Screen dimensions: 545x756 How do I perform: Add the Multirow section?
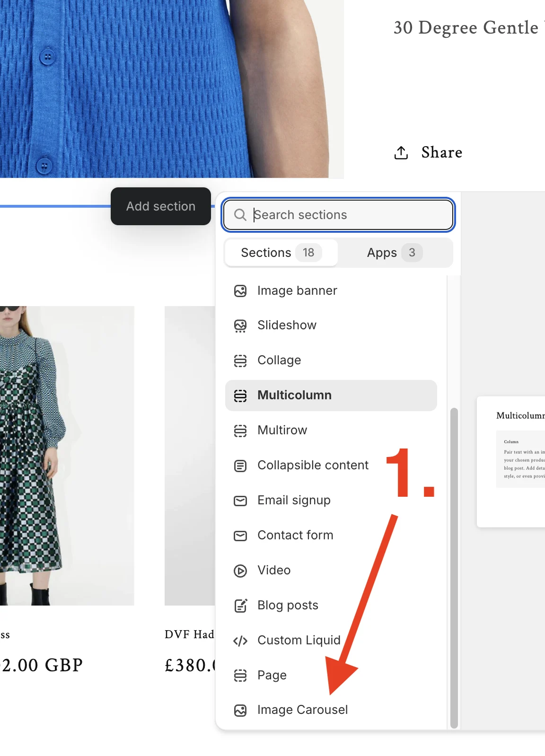[x=331, y=430]
